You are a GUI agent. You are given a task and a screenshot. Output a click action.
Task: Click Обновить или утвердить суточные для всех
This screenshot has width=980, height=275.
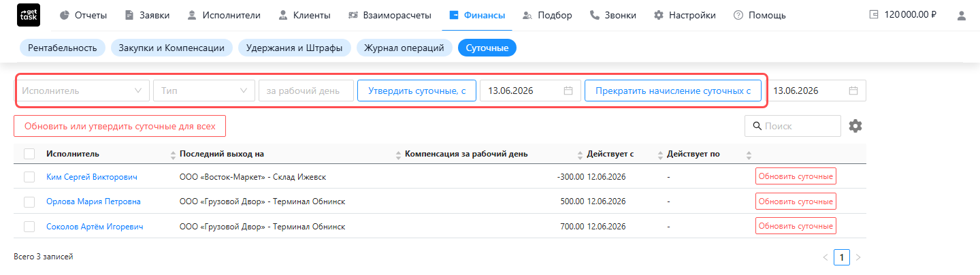pyautogui.click(x=120, y=126)
